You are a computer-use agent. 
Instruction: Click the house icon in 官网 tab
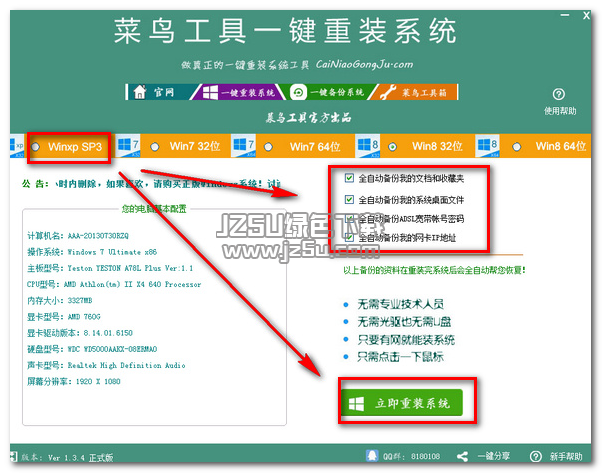[140, 92]
